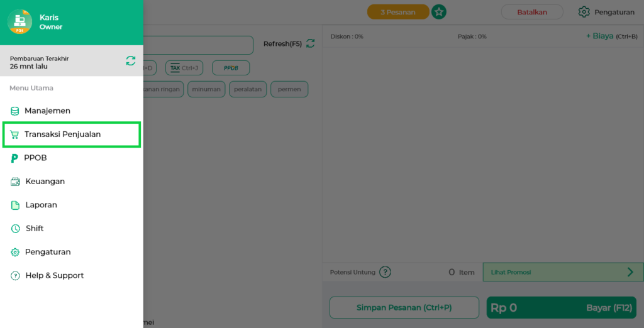Click the gear icon in top right corner

[584, 12]
